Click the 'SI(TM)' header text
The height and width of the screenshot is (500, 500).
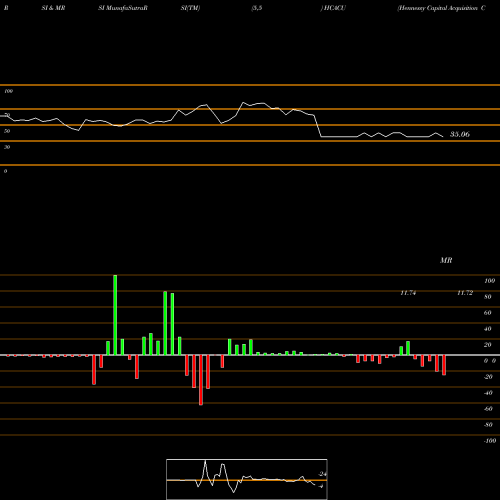(190, 8)
